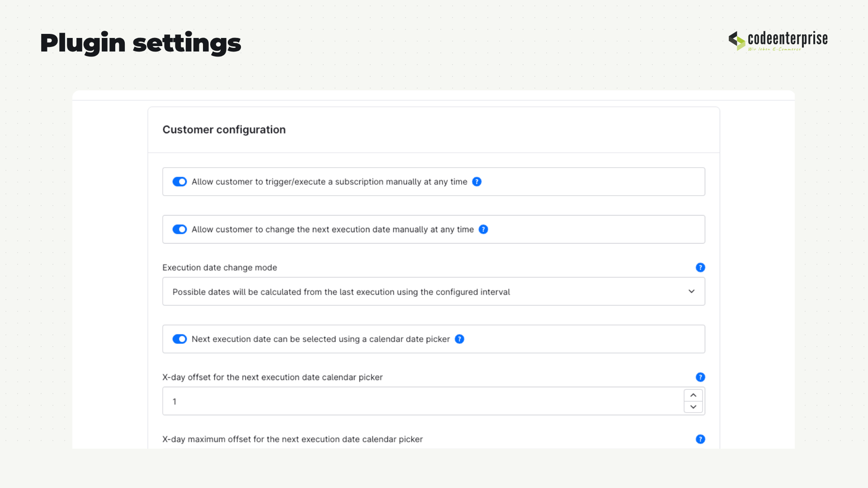Show help for Execution date change mode

pos(700,267)
